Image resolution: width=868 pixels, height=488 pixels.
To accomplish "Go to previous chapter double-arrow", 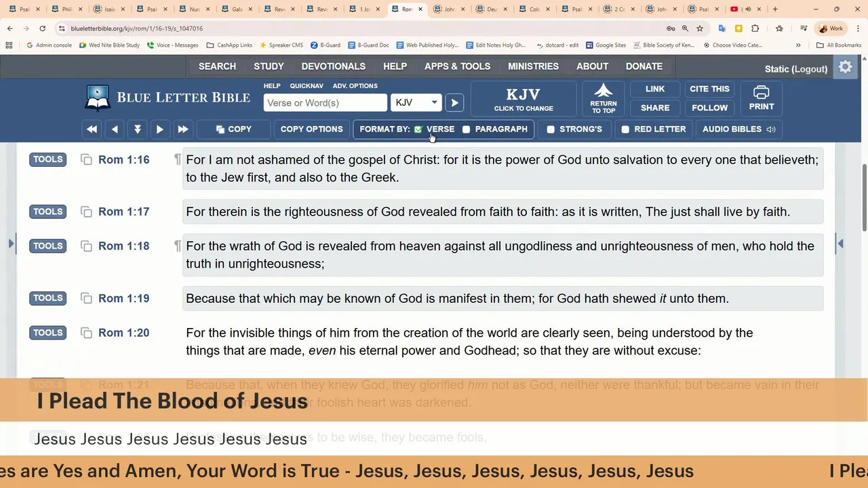I will point(92,129).
